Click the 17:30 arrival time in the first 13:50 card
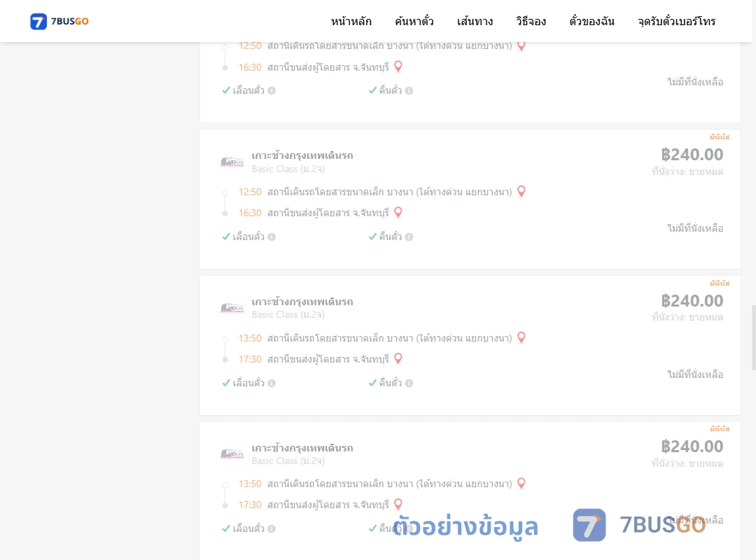 click(250, 359)
